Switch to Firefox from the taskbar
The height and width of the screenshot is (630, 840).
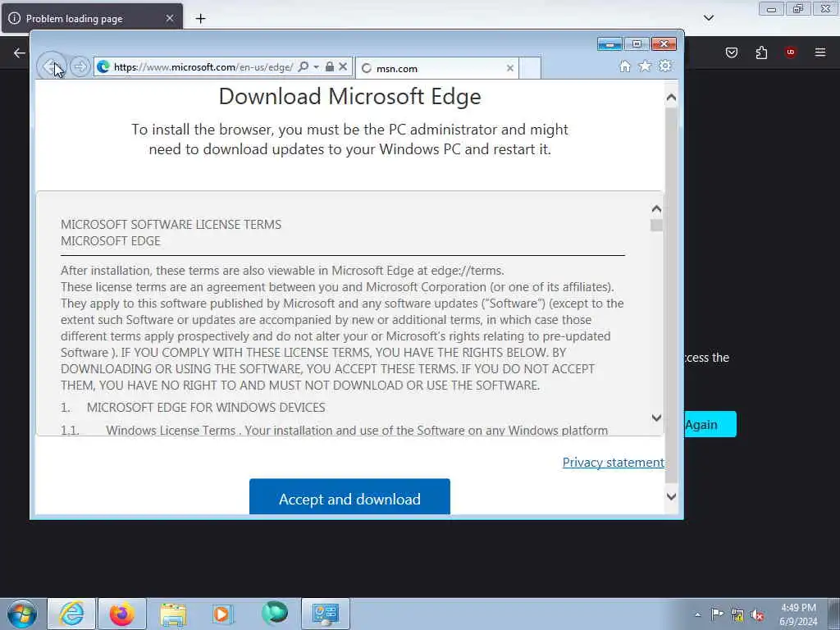pyautogui.click(x=122, y=614)
